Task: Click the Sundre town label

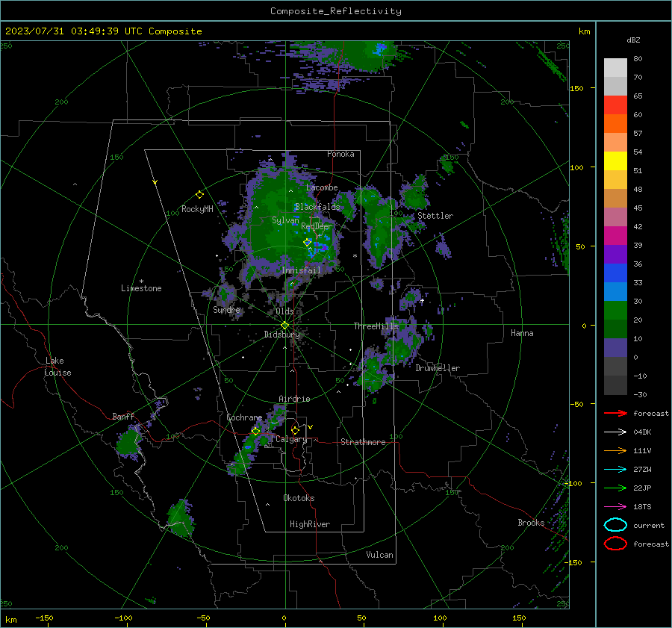Action: pyautogui.click(x=226, y=310)
